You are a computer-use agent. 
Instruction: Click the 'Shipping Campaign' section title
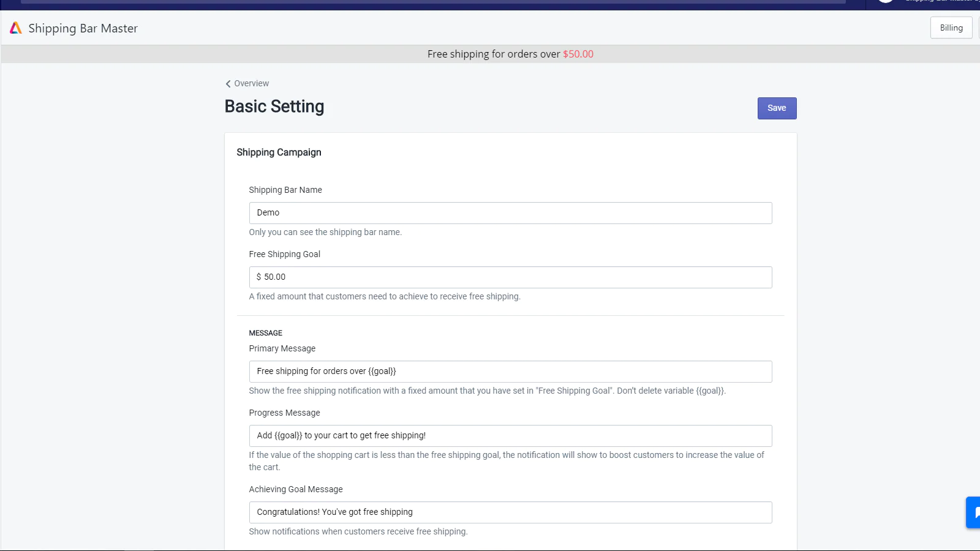click(x=279, y=152)
